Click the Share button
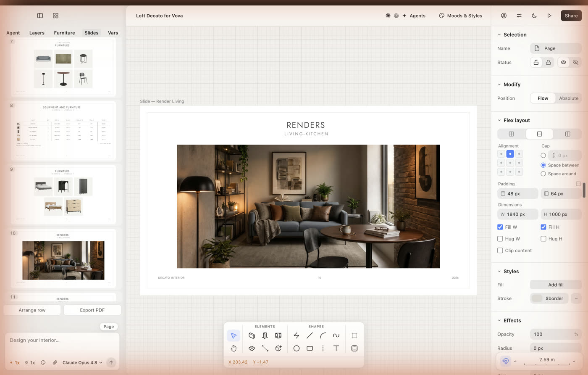 (571, 16)
